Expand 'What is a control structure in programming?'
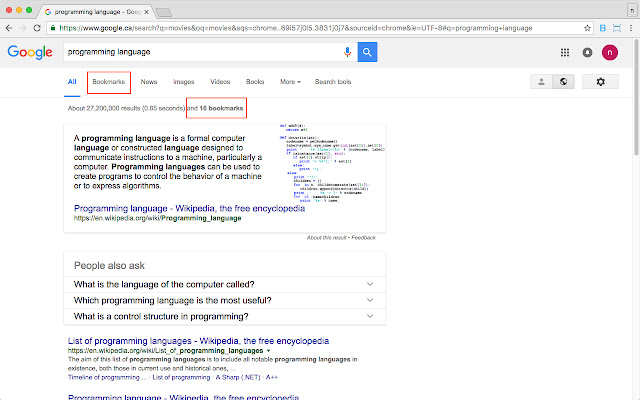 click(x=224, y=316)
